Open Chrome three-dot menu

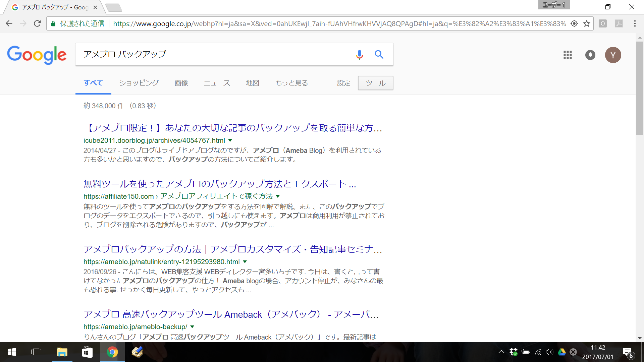tap(635, 23)
